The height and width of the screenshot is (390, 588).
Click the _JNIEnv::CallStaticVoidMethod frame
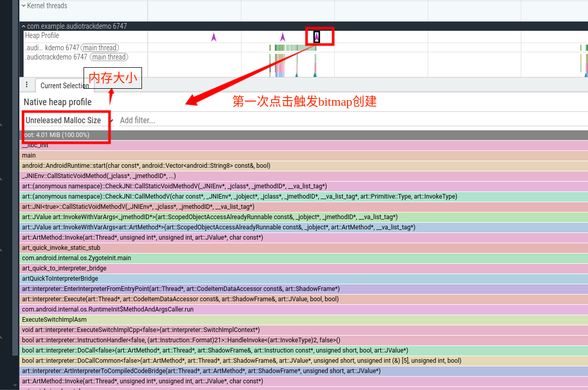pyautogui.click(x=304, y=175)
